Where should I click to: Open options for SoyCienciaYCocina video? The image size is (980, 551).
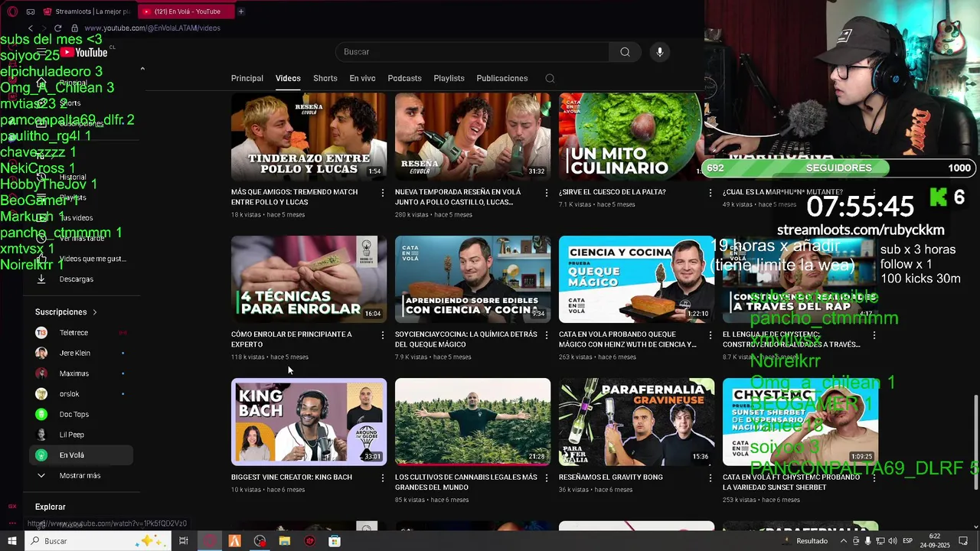[547, 335]
